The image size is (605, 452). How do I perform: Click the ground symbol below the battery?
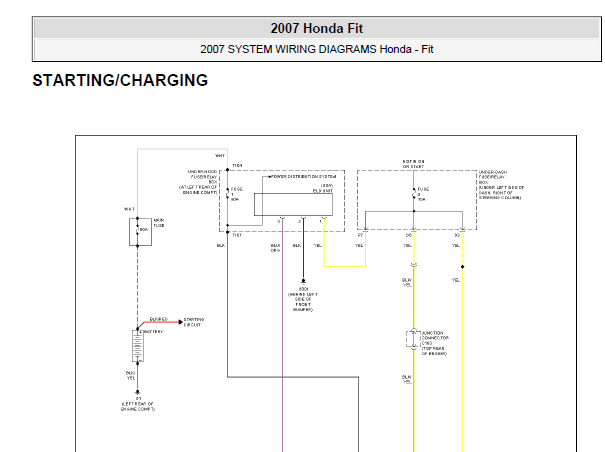[x=137, y=392]
